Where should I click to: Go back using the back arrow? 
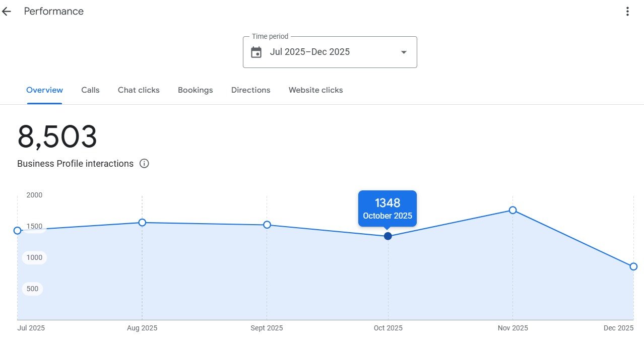(x=7, y=12)
